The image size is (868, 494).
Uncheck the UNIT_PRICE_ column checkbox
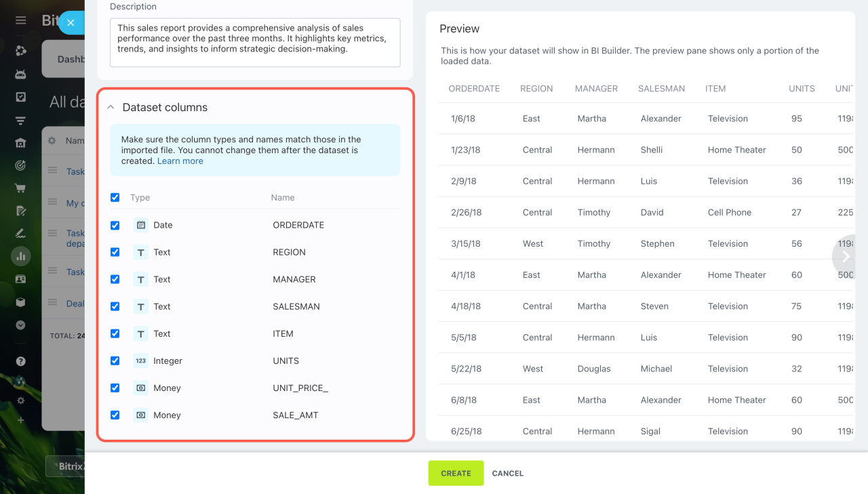(x=115, y=388)
